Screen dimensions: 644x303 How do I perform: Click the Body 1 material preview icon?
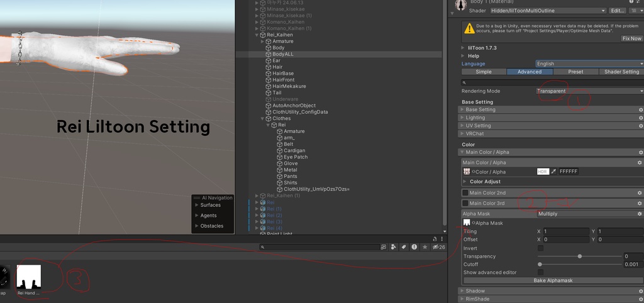462,5
